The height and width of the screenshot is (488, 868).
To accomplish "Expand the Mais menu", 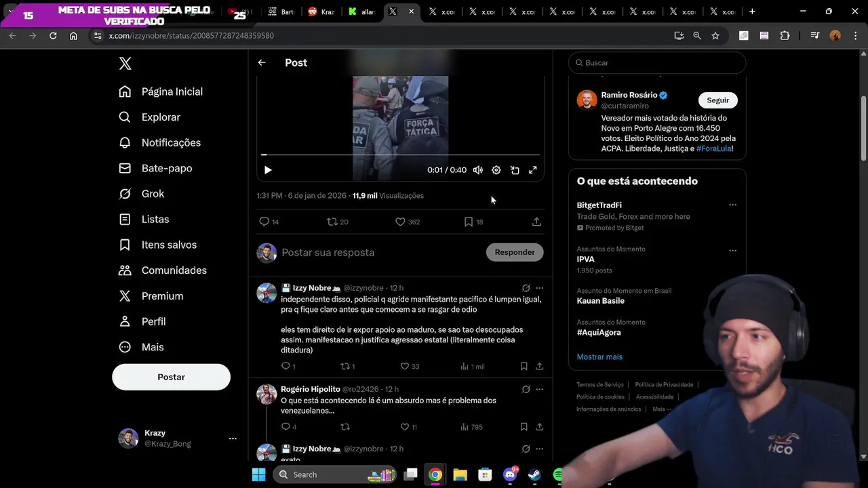I will tap(141, 347).
